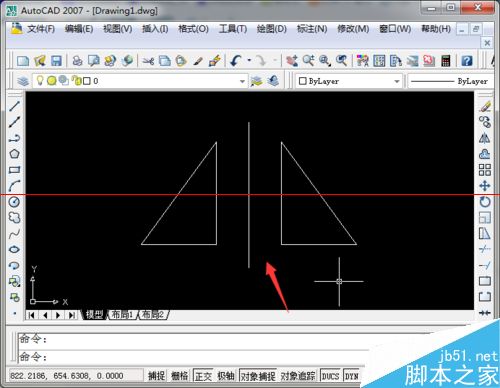Click the Help question mark button

(x=467, y=61)
